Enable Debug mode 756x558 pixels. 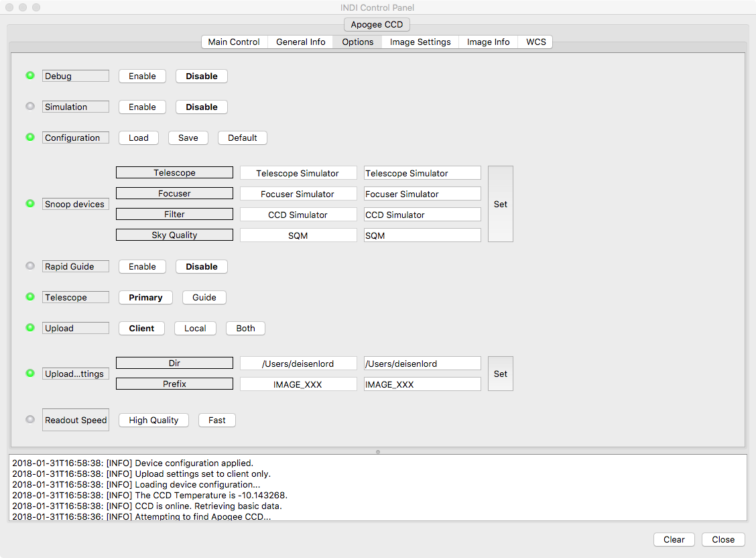pos(142,76)
